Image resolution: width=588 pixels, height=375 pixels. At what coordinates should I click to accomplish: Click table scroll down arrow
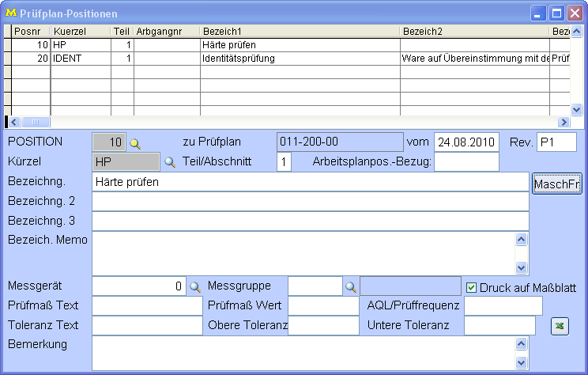(x=576, y=109)
